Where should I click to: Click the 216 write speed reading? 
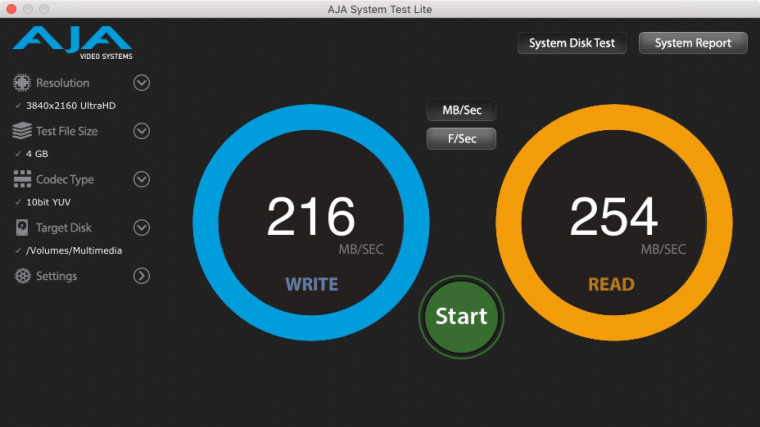311,216
